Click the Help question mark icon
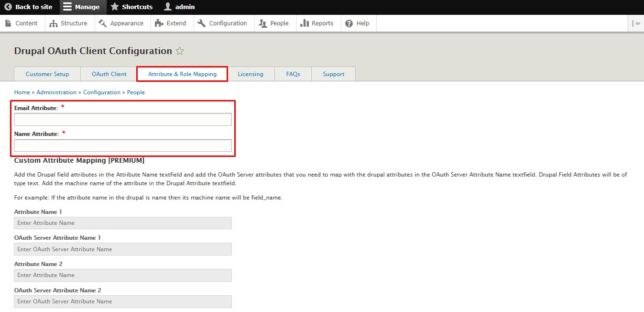Image resolution: width=644 pixels, height=312 pixels. [349, 23]
